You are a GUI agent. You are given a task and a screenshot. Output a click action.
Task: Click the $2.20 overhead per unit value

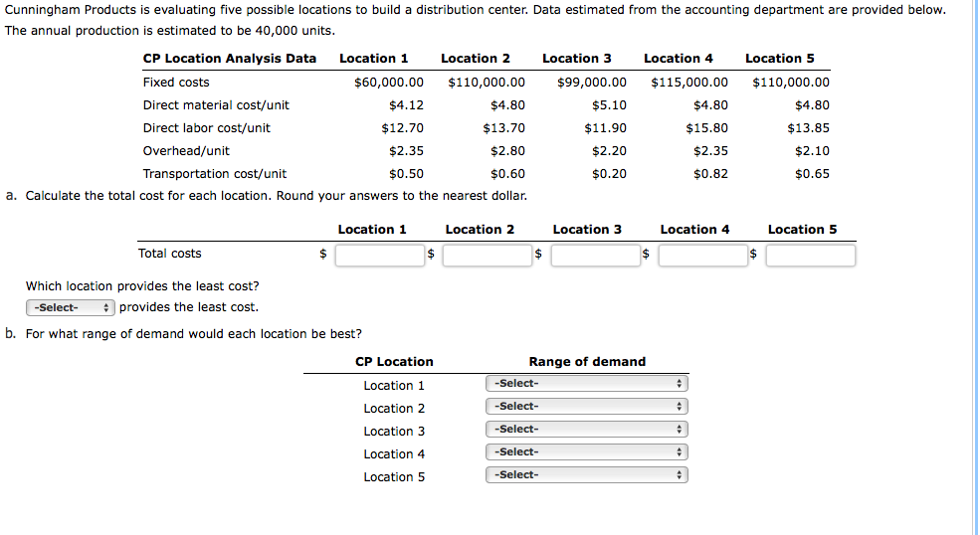coord(609,151)
